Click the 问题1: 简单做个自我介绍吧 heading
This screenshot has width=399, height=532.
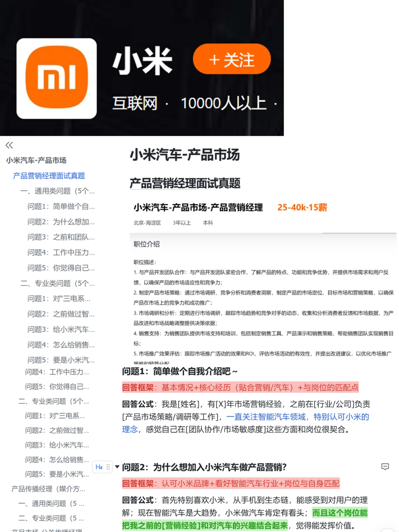coord(180,371)
